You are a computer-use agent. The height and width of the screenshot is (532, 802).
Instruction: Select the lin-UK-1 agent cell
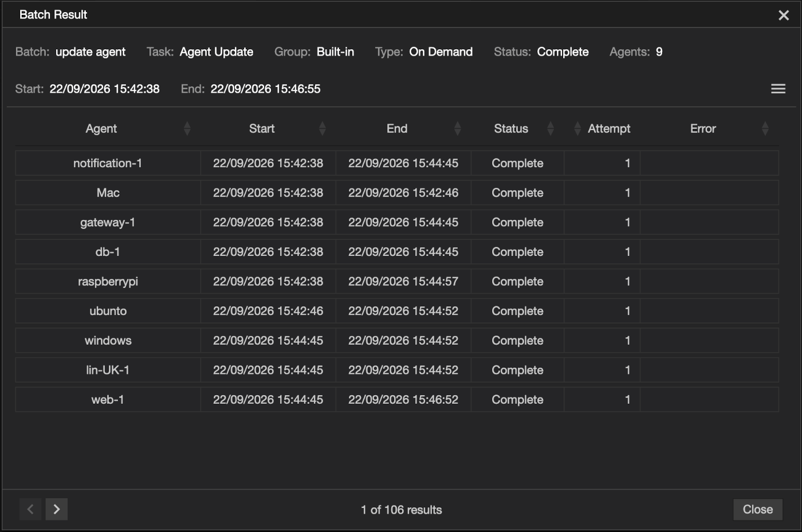click(x=108, y=371)
